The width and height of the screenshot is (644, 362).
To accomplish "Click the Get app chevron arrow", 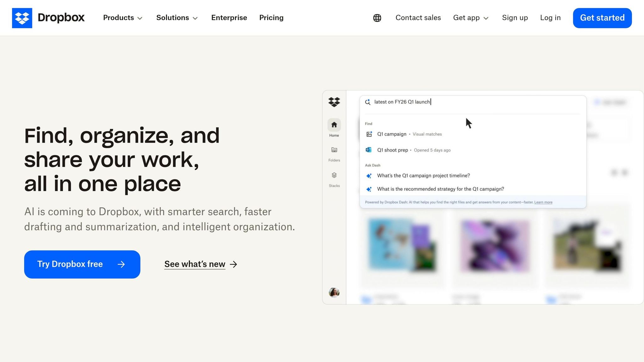I will 486,18.
